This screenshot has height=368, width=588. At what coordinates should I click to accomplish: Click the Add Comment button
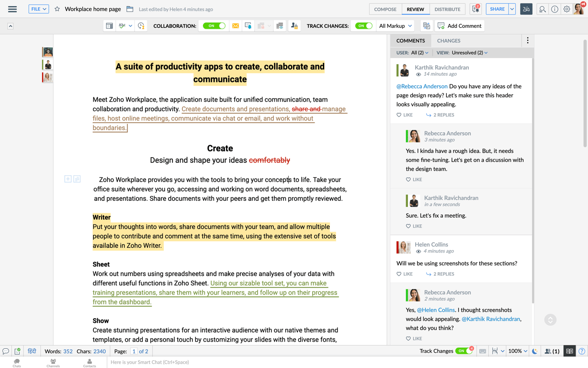tap(459, 26)
